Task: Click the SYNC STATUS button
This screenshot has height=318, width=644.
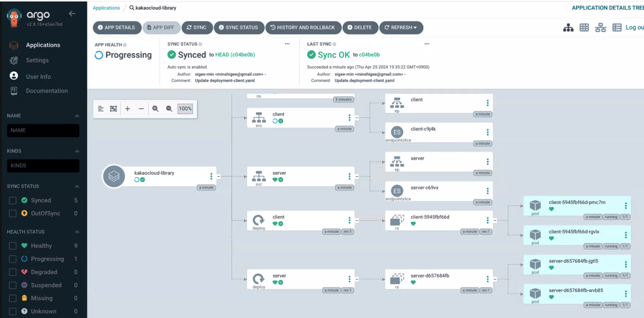Action: (239, 27)
